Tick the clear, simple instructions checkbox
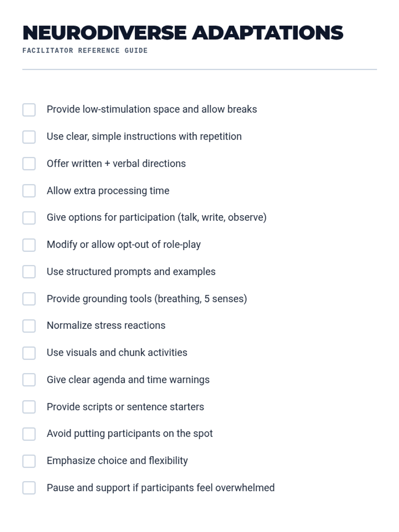Viewport: 399px width, 532px height. [29, 137]
